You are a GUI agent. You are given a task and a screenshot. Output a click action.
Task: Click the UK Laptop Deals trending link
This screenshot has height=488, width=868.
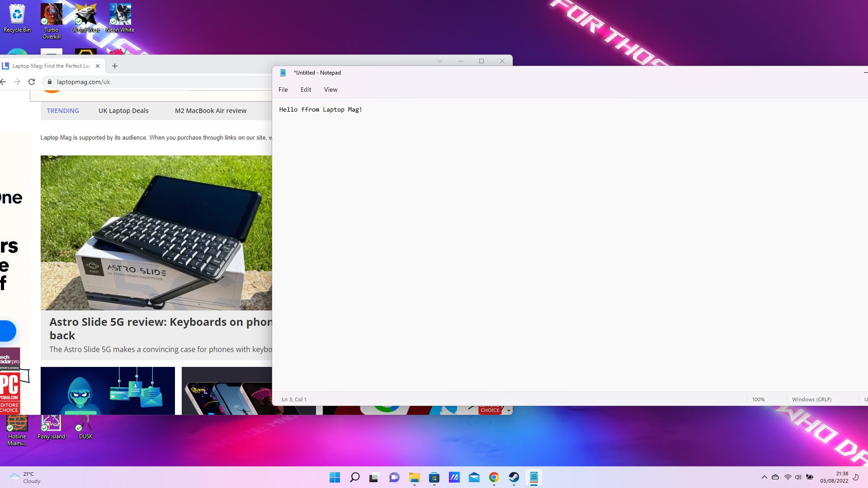pyautogui.click(x=123, y=110)
